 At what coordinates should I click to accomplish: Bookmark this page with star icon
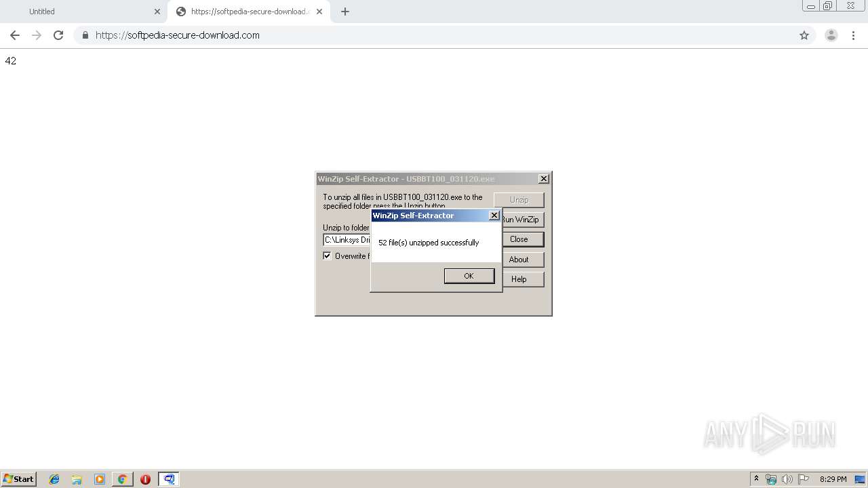click(804, 35)
